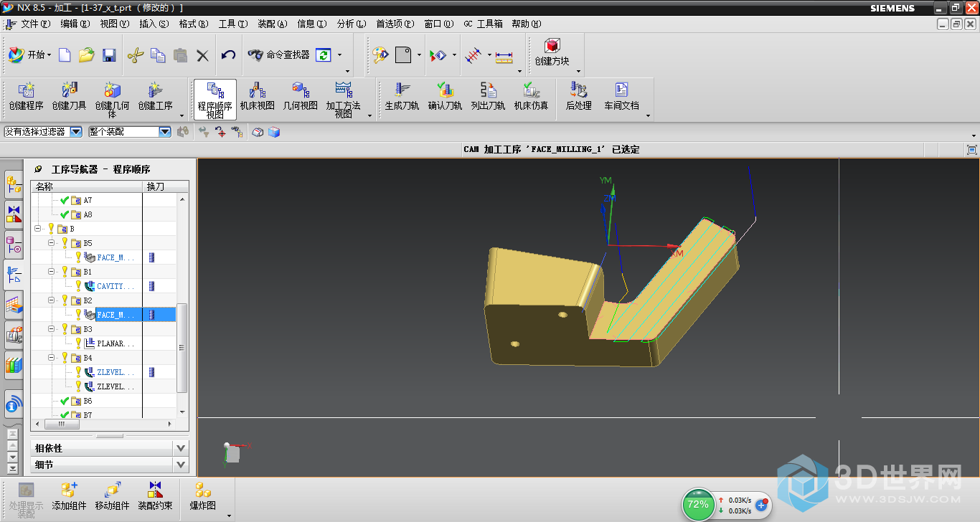Open the 视图 View menu
980x522 pixels.
[x=115, y=24]
